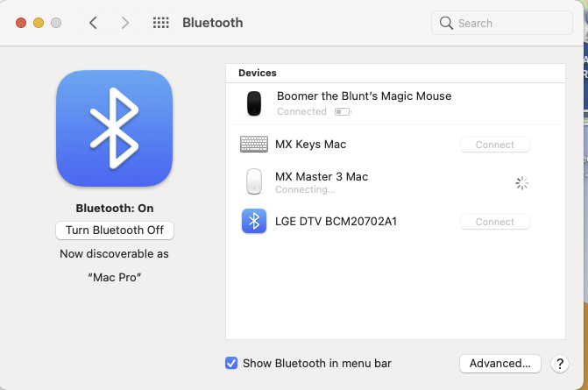Image resolution: width=588 pixels, height=390 pixels.
Task: Select Boomer the Blunt's Magic Mouse row
Action: click(364, 96)
